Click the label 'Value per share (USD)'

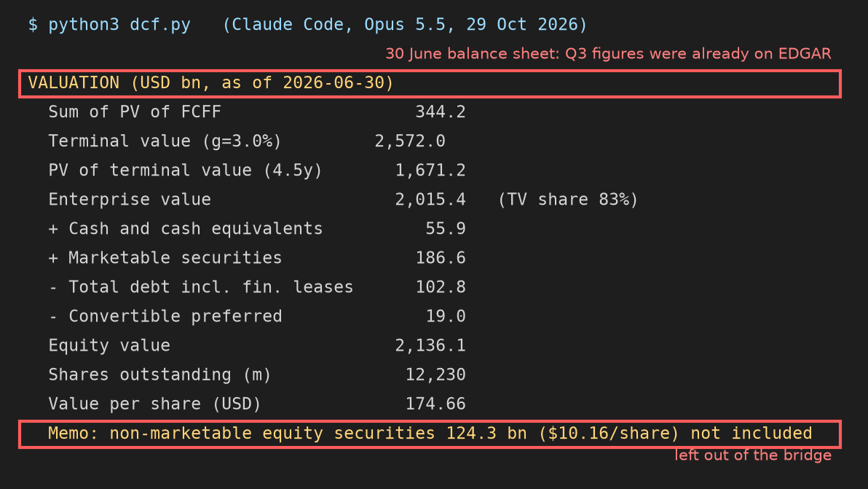155,404
